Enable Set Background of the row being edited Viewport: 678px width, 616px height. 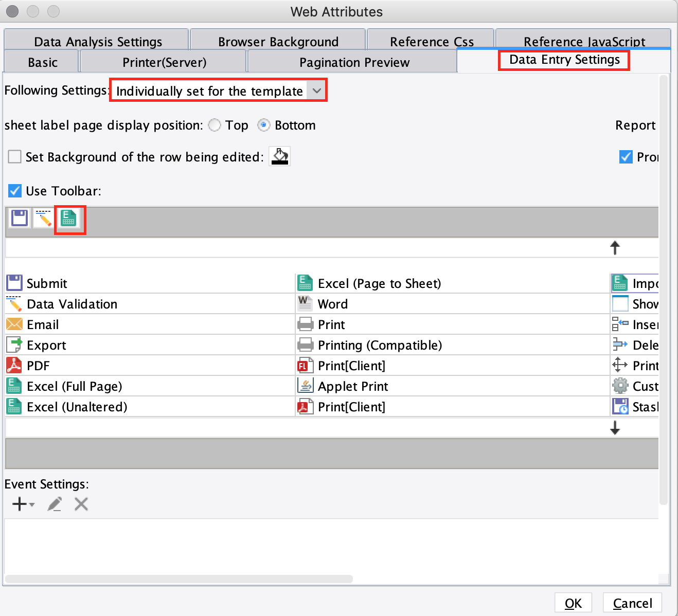point(14,157)
